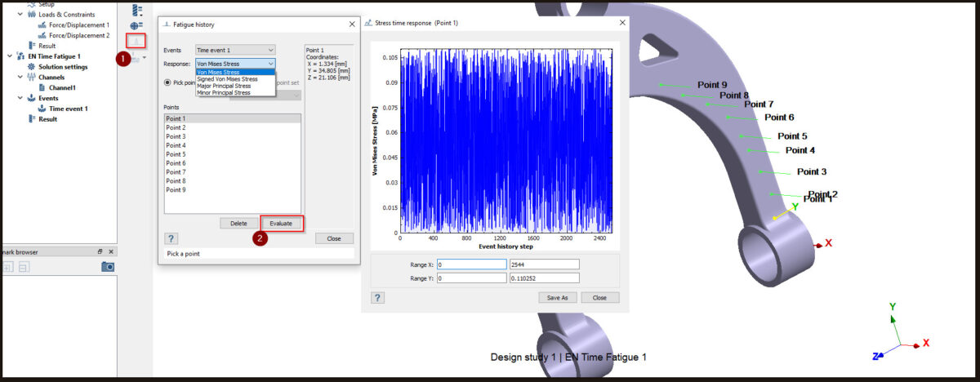Click the Range X maximum field
Screen dimensions: 980x382
pyautogui.click(x=543, y=264)
